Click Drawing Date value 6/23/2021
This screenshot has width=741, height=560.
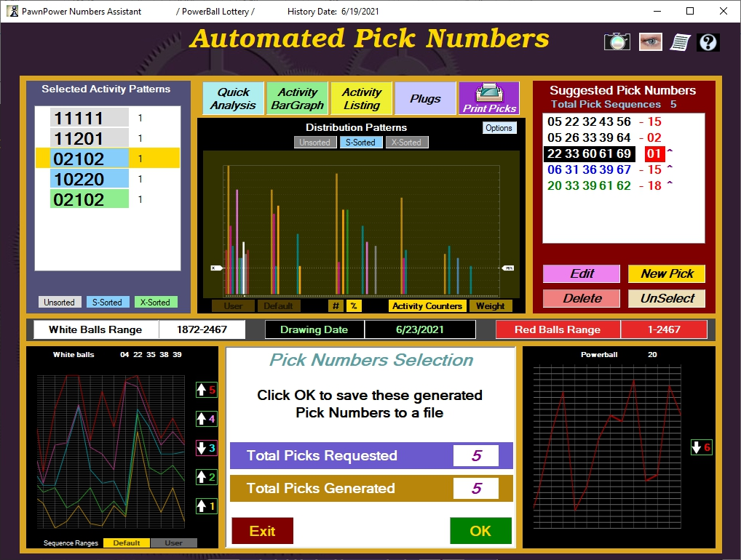tap(420, 329)
